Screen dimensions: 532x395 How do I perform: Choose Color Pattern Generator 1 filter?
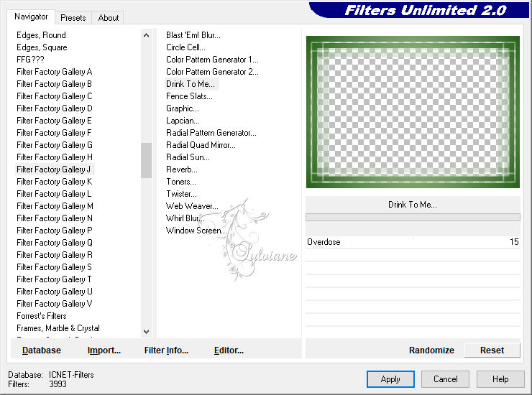212,60
